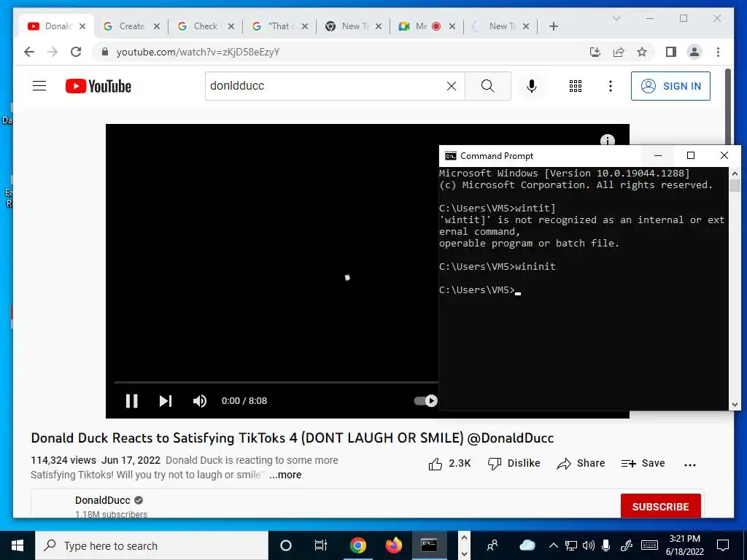
Task: Open the YouTube apps grid
Action: [575, 86]
